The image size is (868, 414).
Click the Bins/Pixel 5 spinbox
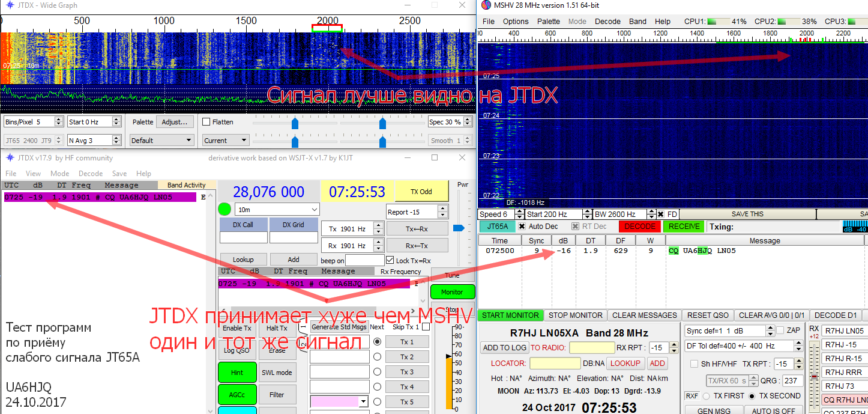point(33,122)
